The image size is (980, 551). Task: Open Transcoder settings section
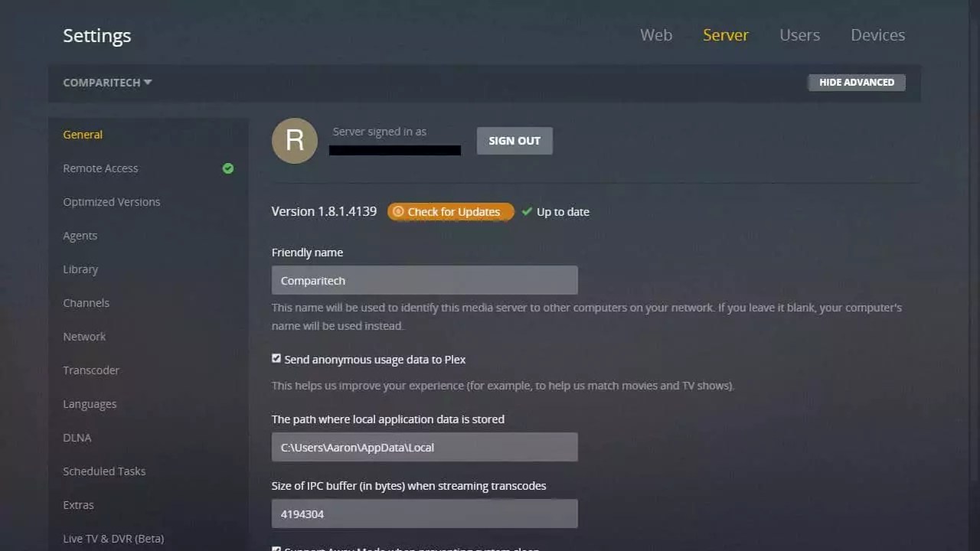pos(91,370)
